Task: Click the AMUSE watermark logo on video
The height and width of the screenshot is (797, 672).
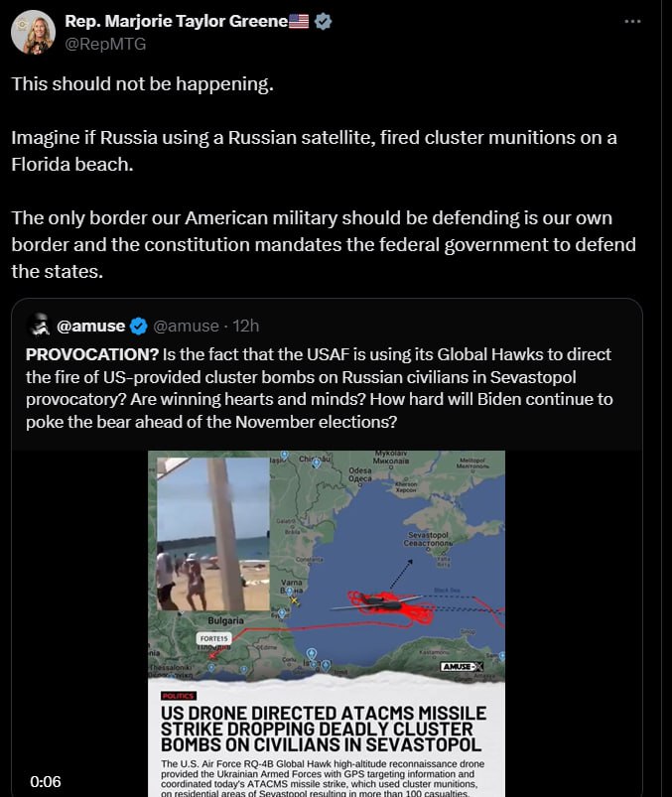Action: pyautogui.click(x=463, y=666)
